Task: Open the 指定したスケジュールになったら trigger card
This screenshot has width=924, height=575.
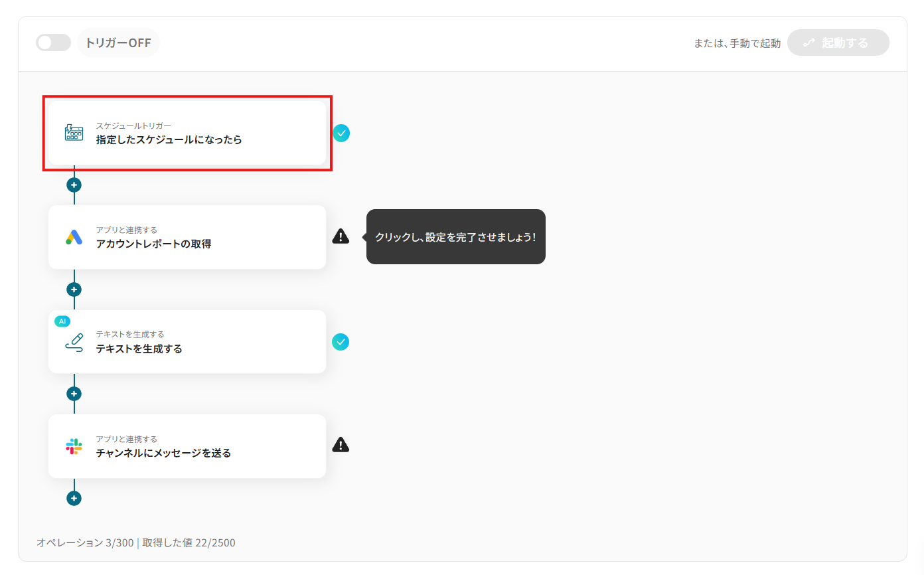Action: pos(187,133)
